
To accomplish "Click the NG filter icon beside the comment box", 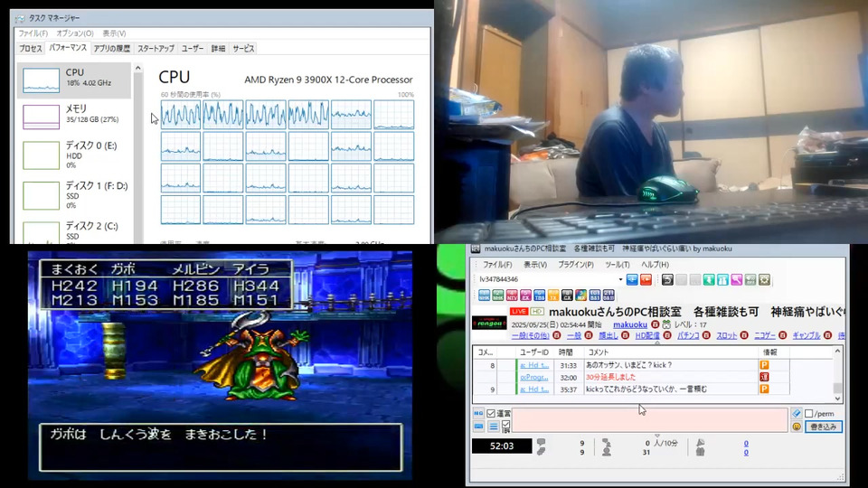I will click(478, 413).
